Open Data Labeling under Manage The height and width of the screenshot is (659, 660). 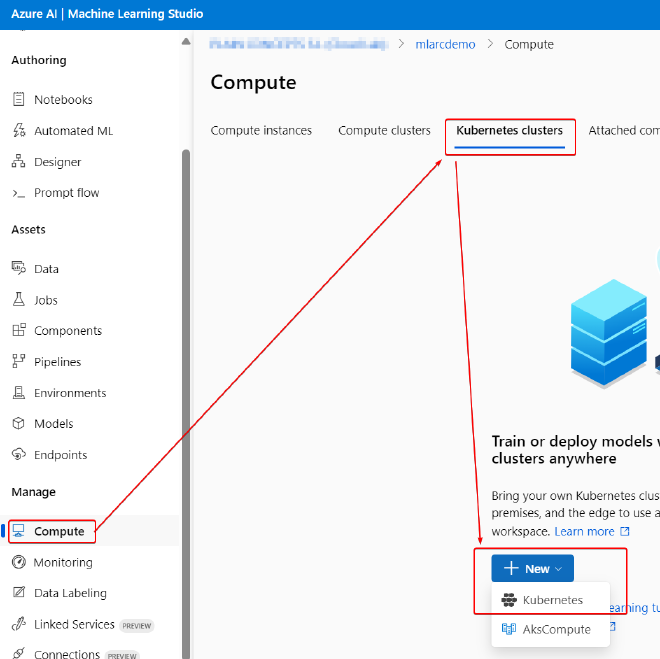(70, 593)
